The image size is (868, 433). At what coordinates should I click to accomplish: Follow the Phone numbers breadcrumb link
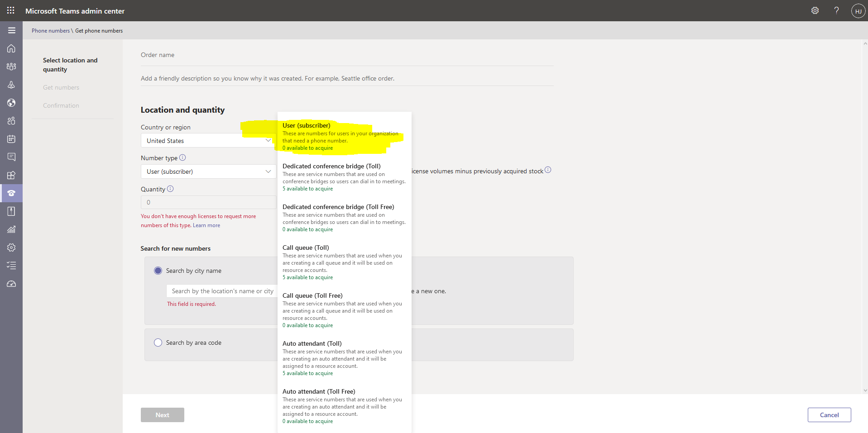click(x=51, y=31)
